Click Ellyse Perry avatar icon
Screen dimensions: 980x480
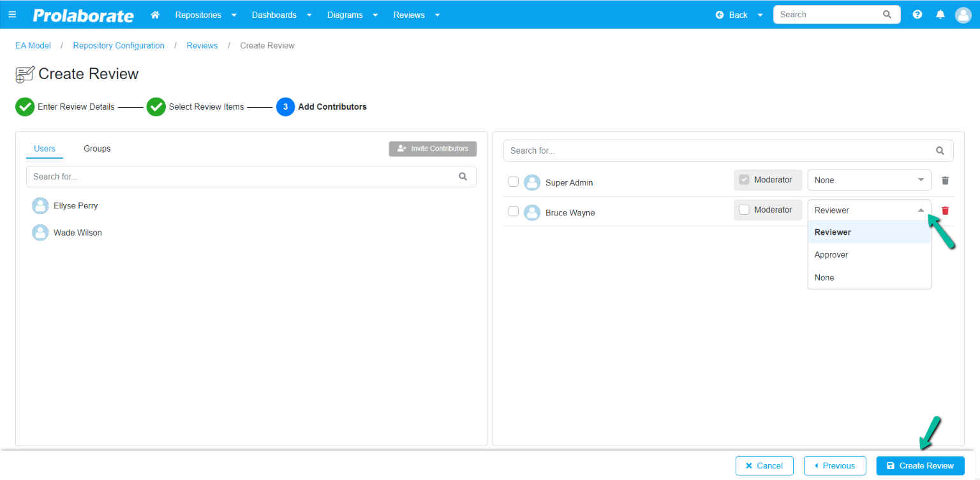pos(40,205)
